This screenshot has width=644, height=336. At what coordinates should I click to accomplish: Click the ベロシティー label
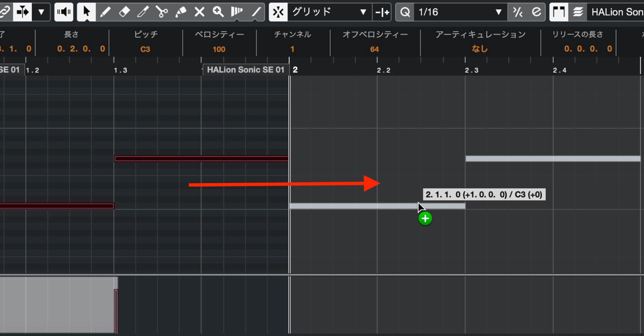[219, 34]
